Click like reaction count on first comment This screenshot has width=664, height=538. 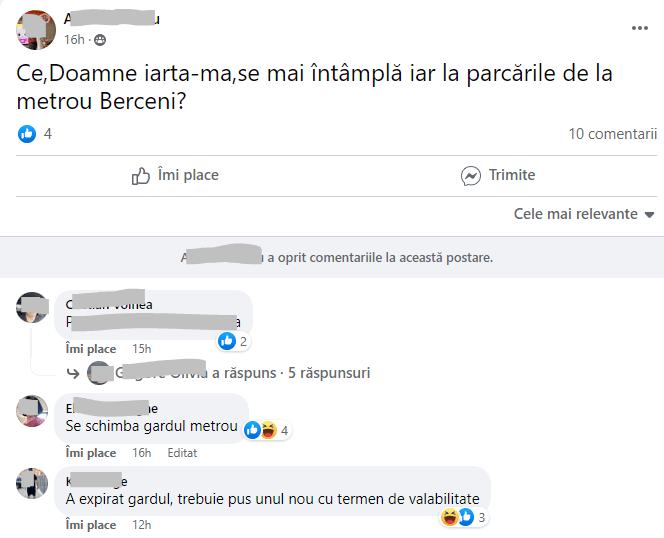point(233,341)
